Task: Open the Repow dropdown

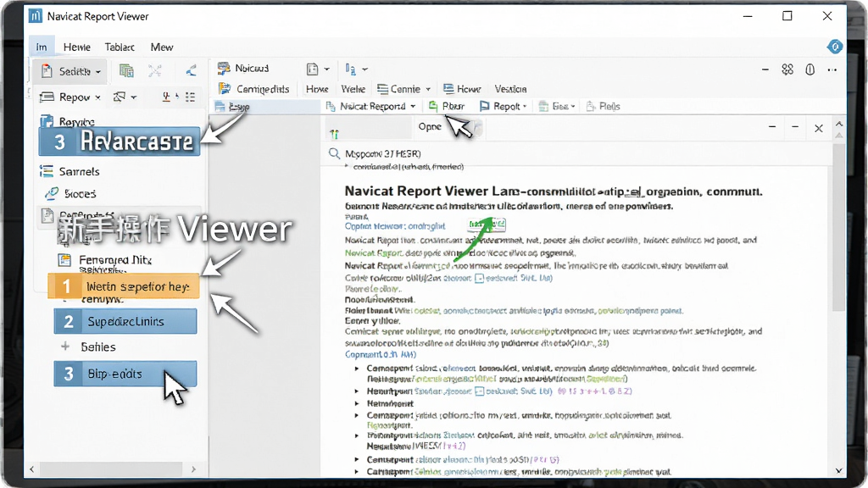Action: point(70,97)
